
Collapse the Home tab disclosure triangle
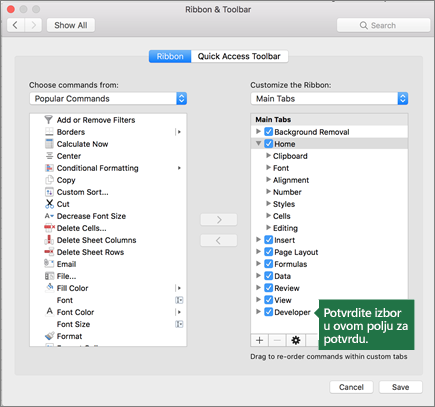tap(258, 144)
